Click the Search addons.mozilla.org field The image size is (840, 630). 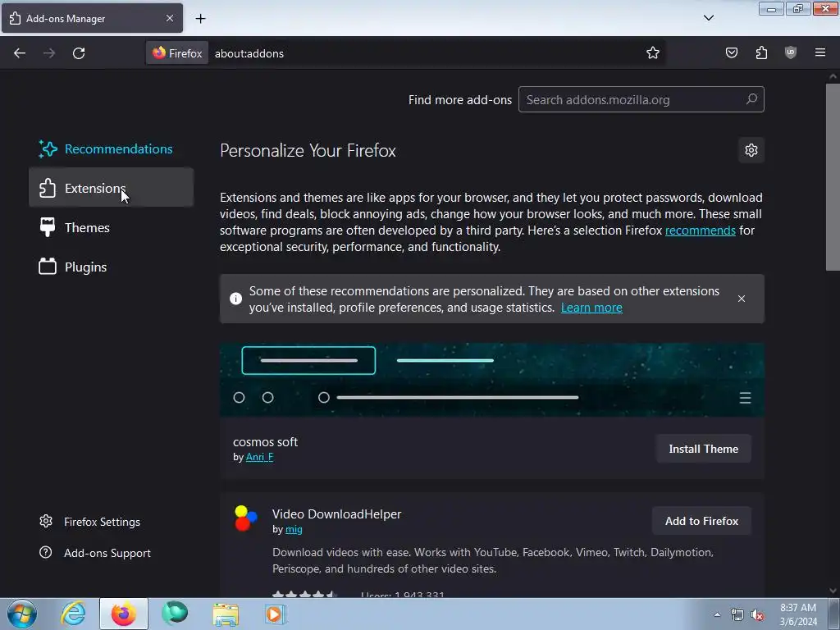tap(641, 99)
